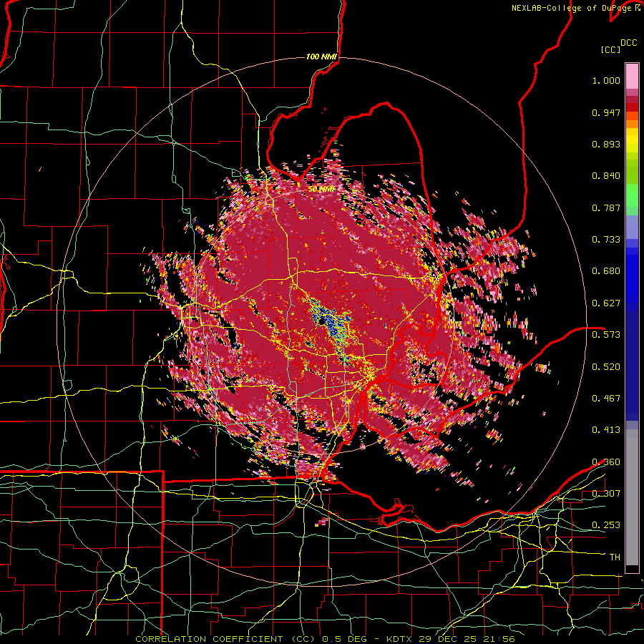The image size is (644, 644).
Task: Click the DCC legend title
Action: pos(628,43)
